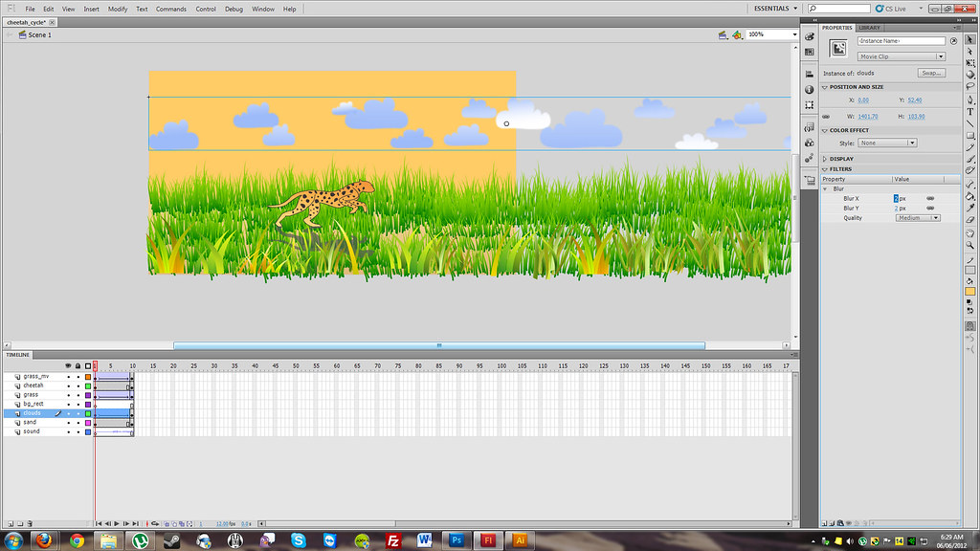Click the Scene 1 breadcrumb link

[39, 35]
